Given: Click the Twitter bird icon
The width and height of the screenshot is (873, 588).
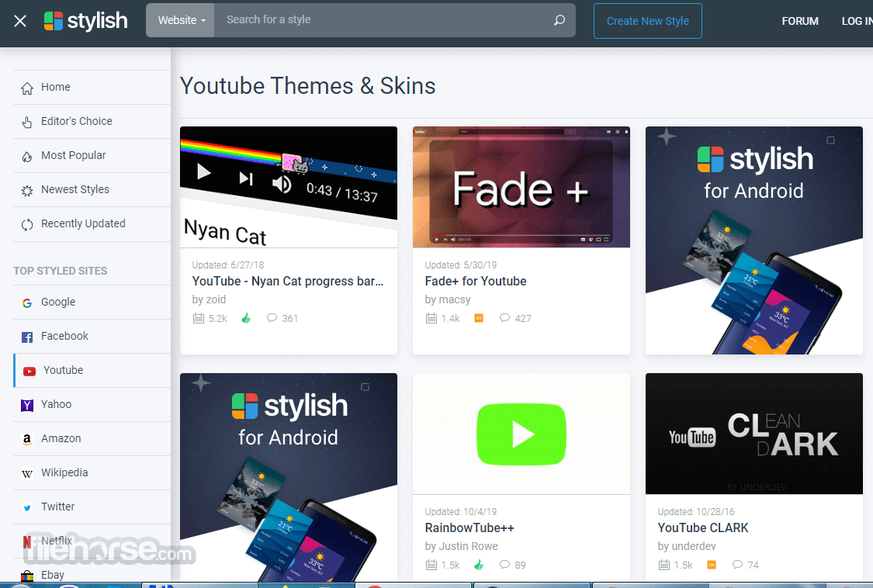Looking at the screenshot, I should pos(26,508).
